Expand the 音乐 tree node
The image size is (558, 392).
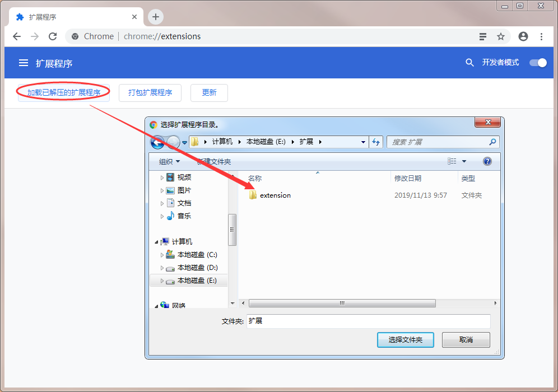[162, 216]
